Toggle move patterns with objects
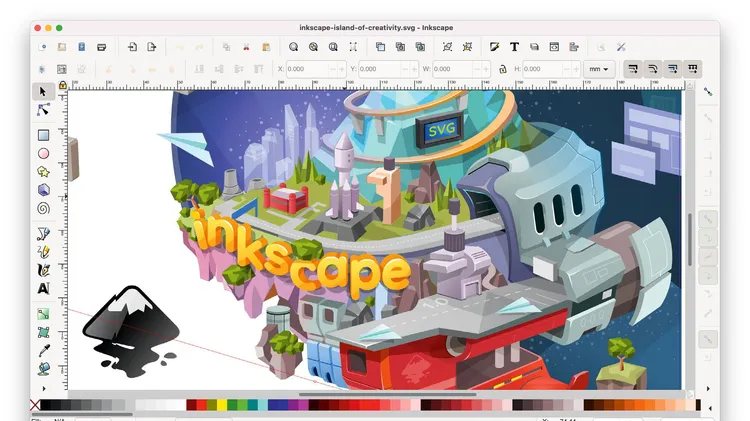Image resolution: width=750 pixels, height=421 pixels. tap(692, 69)
